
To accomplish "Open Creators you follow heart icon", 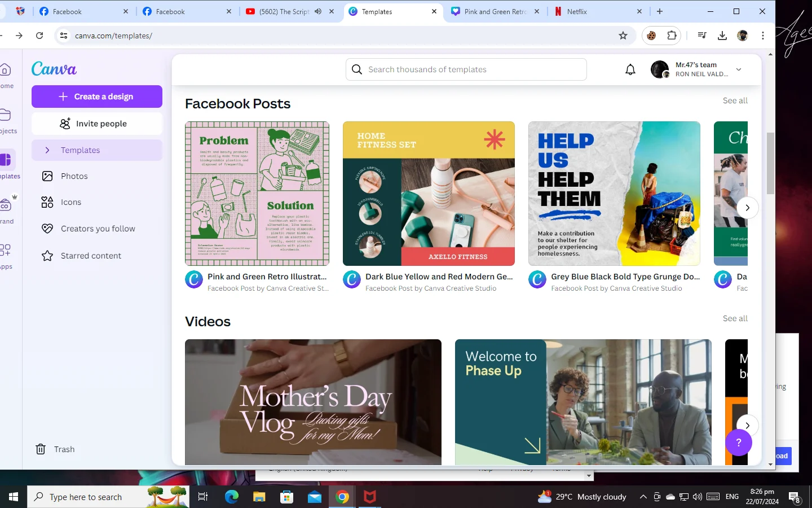I will [47, 229].
